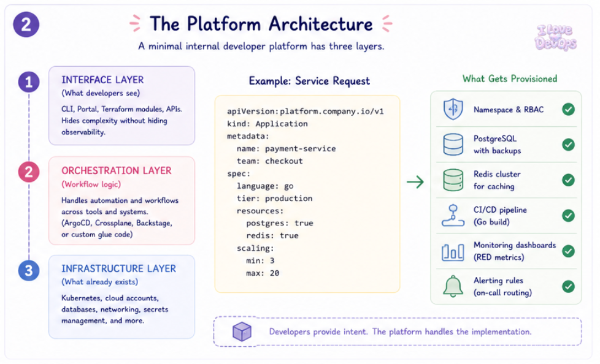Click the text databases, networking, secrets
Viewport: 600px width, 364px height.
click(x=115, y=309)
